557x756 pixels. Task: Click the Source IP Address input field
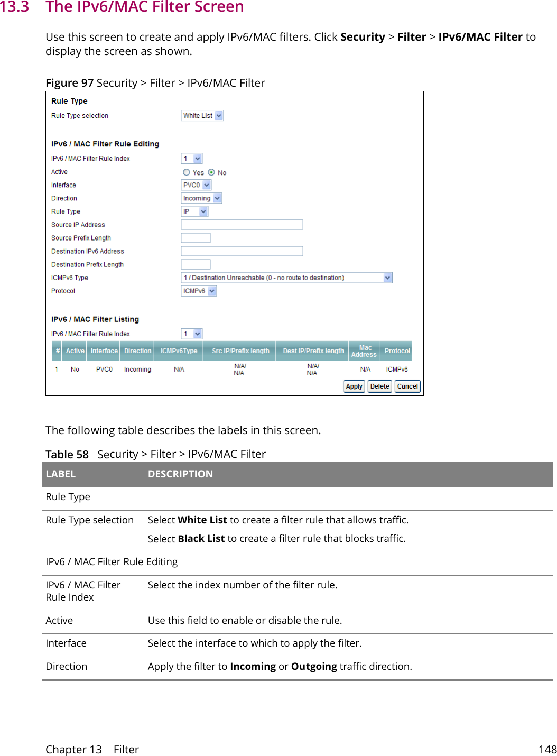[242, 224]
